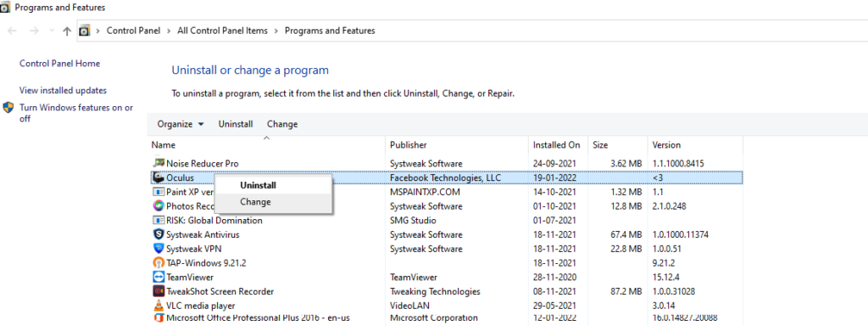This screenshot has height=326, width=868.
Task: Expand the chevron before Control Panel breadcrumb
Action: [98, 31]
